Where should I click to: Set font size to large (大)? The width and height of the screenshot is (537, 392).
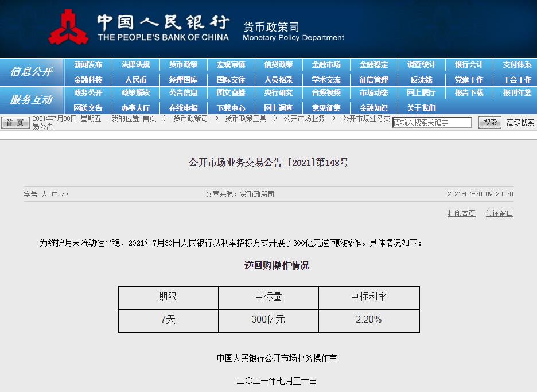pyautogui.click(x=44, y=195)
